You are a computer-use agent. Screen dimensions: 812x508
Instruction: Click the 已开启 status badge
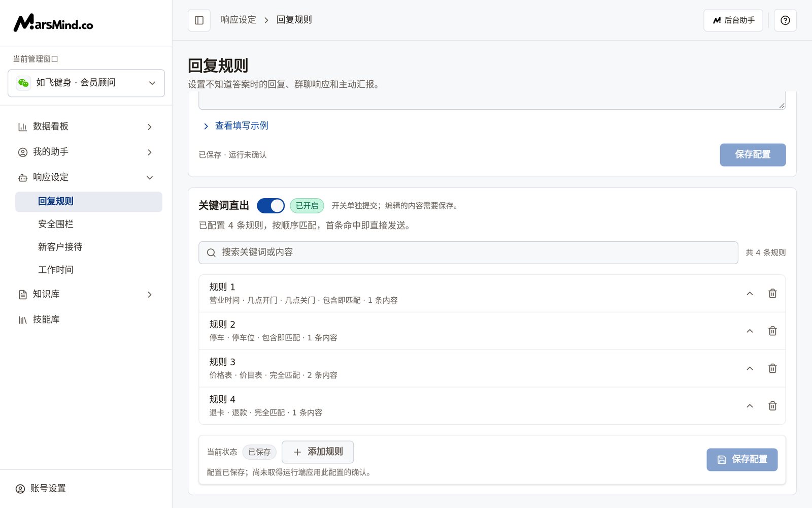pos(307,206)
